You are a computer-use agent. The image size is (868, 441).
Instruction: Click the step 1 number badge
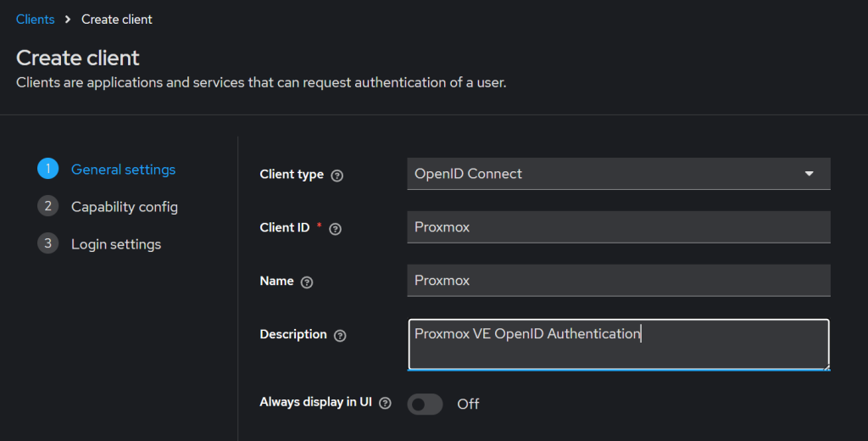[48, 169]
